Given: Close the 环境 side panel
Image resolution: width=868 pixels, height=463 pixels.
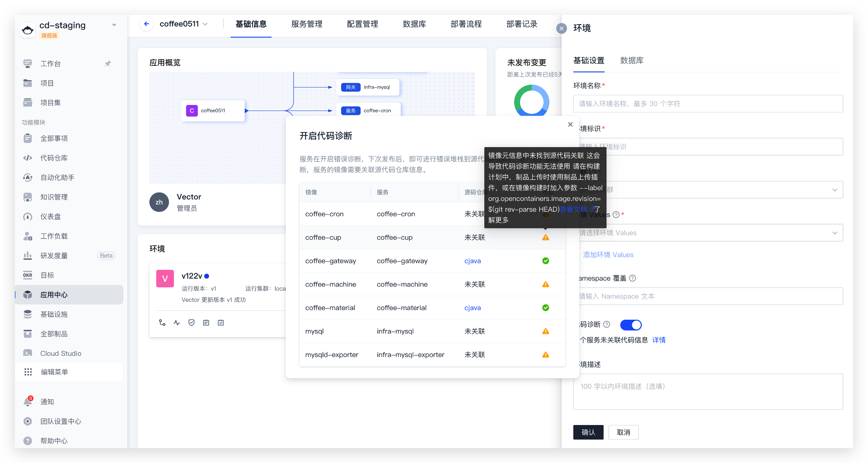Looking at the screenshot, I should pyautogui.click(x=561, y=28).
